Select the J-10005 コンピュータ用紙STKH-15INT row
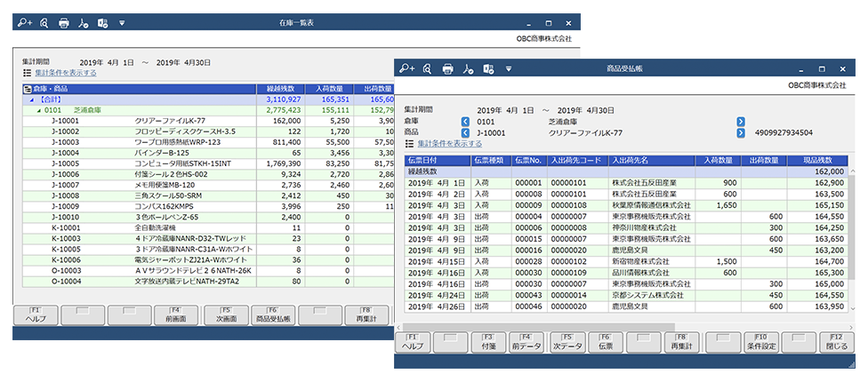Image resolution: width=868 pixels, height=382 pixels. pyautogui.click(x=208, y=164)
